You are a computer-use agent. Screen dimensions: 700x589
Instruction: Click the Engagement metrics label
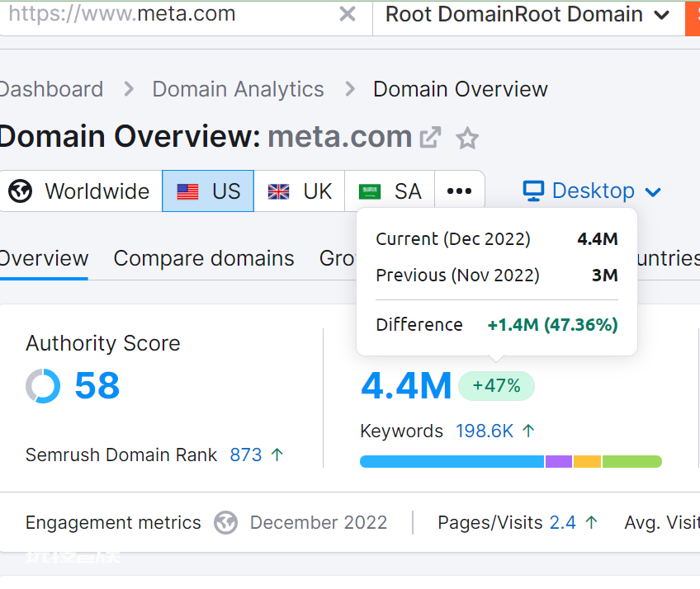pyautogui.click(x=113, y=522)
